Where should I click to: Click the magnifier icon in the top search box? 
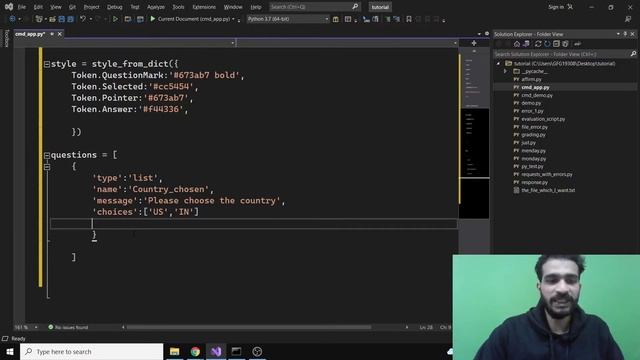[x=355, y=7]
